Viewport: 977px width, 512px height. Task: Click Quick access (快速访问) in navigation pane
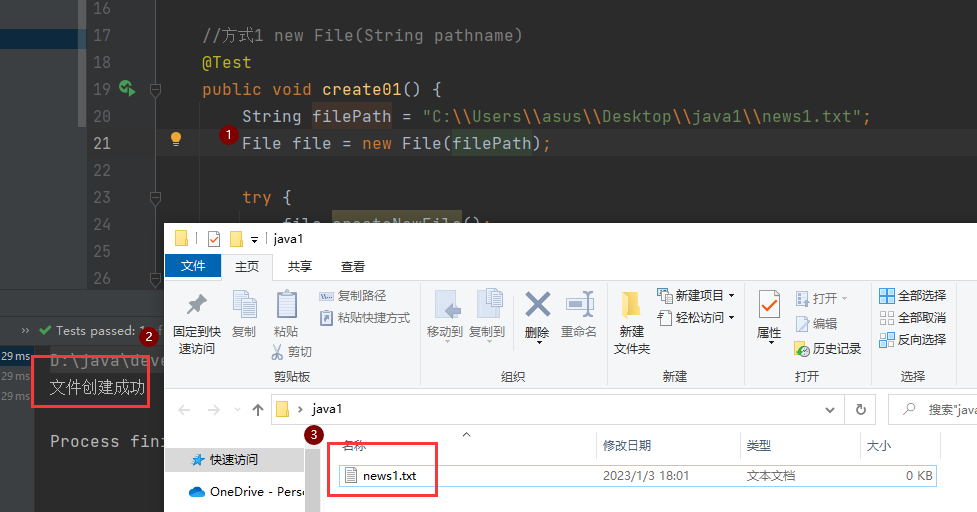[234, 460]
